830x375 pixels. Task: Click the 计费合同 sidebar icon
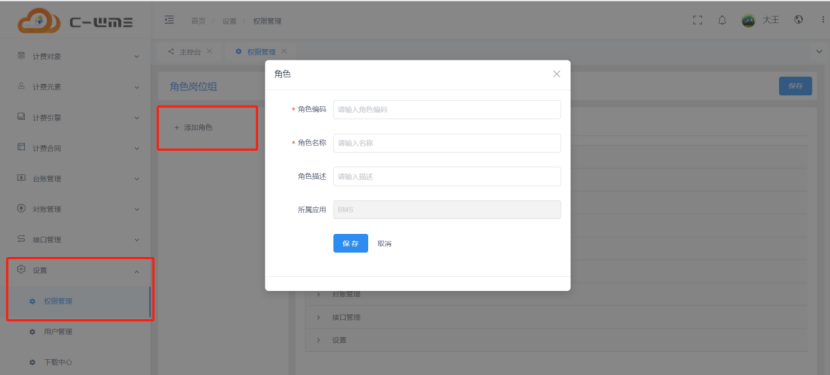pos(21,147)
